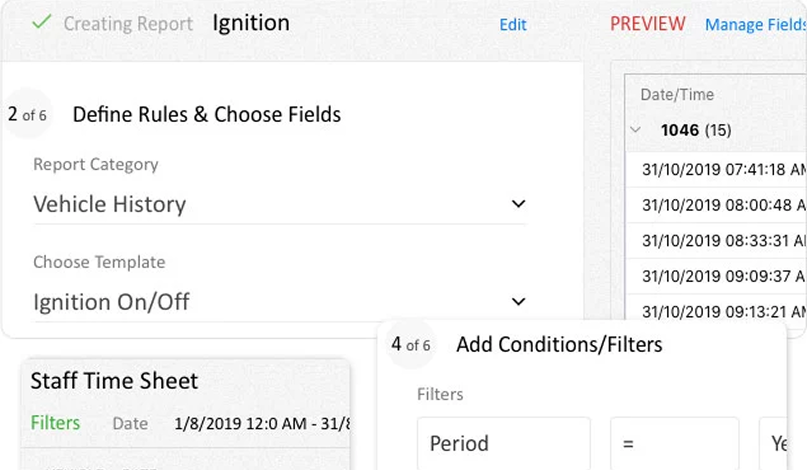This screenshot has height=470, width=807.
Task: Click the Edit link next to Ignition
Action: pyautogui.click(x=513, y=25)
